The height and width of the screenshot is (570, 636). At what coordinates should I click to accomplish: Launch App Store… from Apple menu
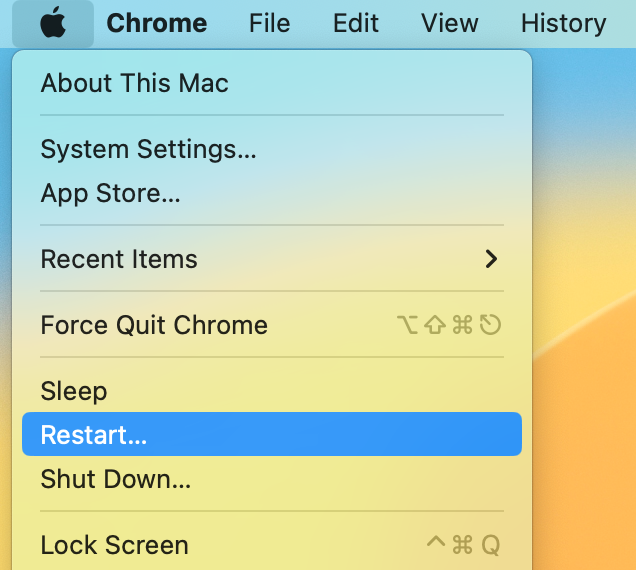272,193
